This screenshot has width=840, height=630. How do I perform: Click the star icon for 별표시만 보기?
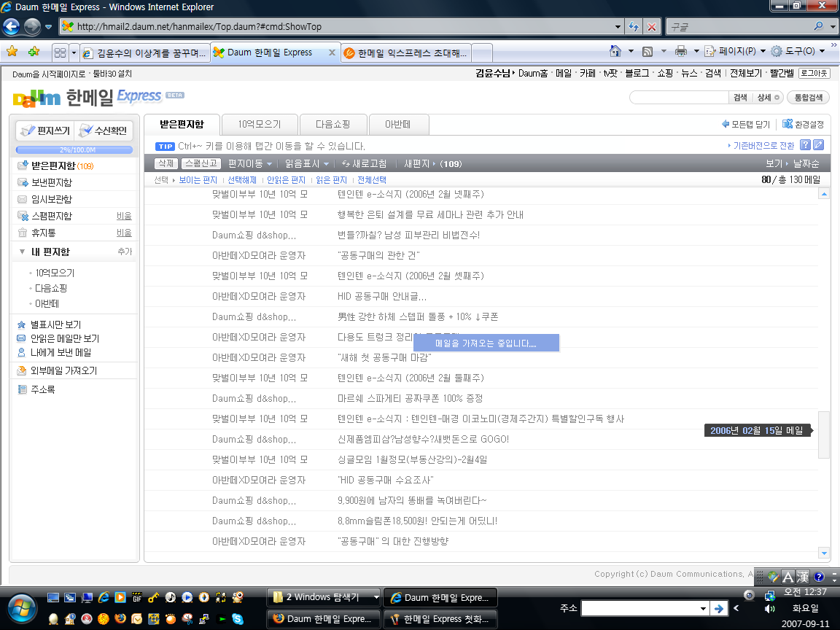[21, 324]
